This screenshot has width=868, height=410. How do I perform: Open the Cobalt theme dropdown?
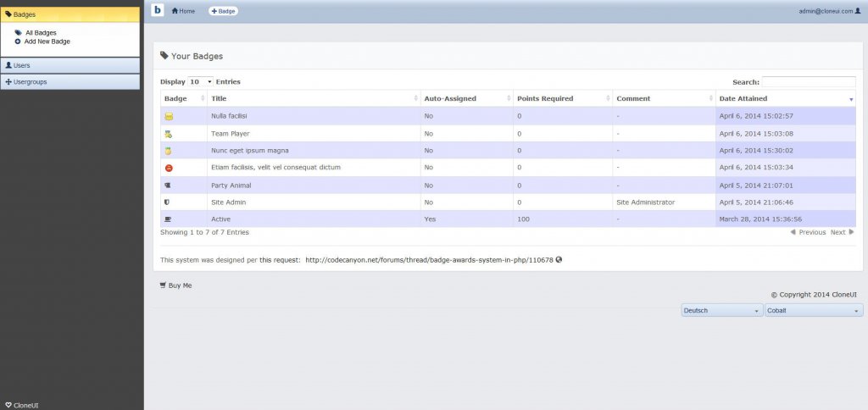point(813,311)
